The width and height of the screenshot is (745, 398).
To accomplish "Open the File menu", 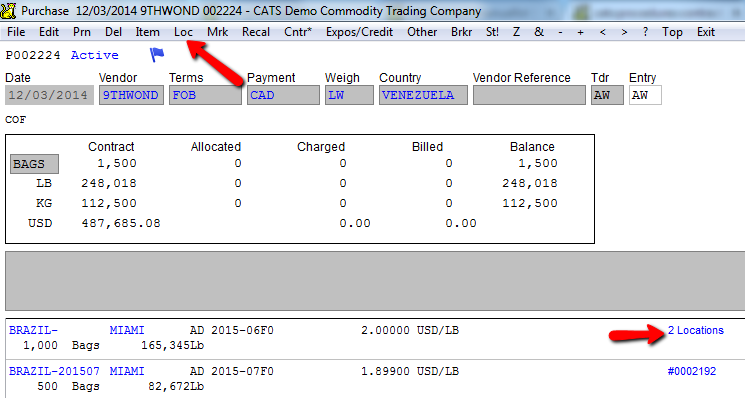I will (16, 32).
